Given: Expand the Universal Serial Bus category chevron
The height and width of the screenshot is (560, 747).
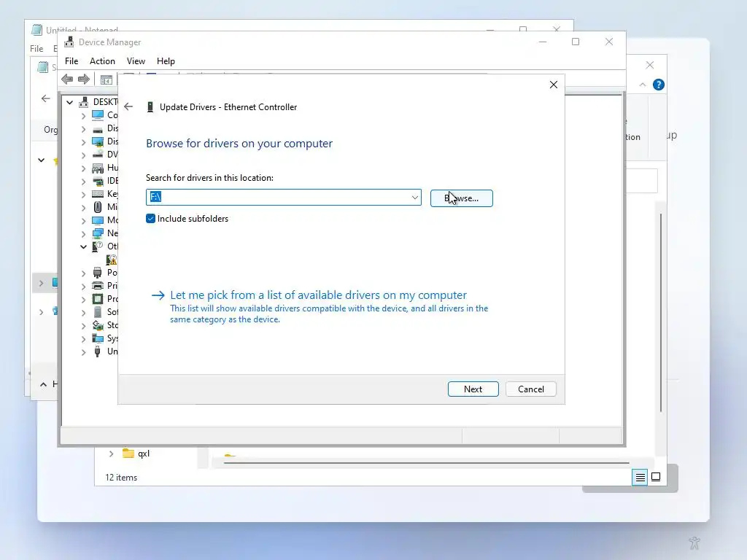Looking at the screenshot, I should [x=83, y=352].
